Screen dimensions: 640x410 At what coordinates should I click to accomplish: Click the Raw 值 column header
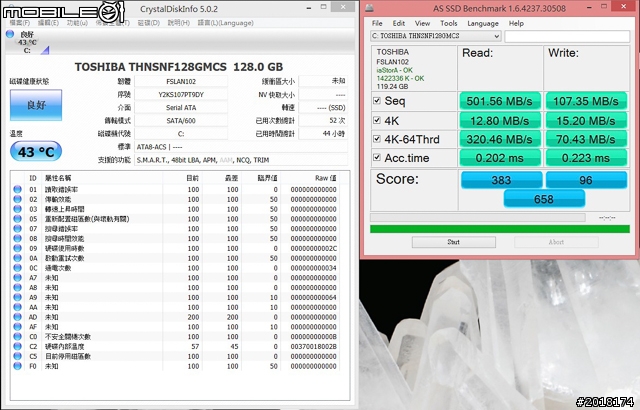tap(325, 178)
